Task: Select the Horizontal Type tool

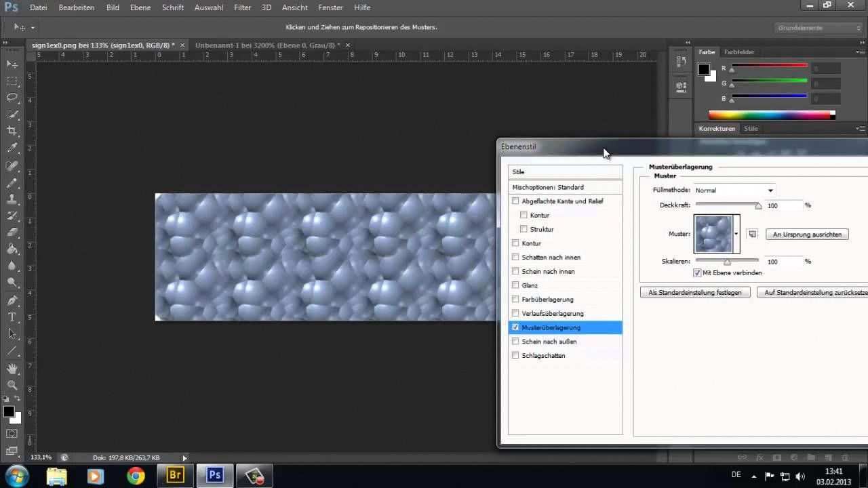Action: 12,317
